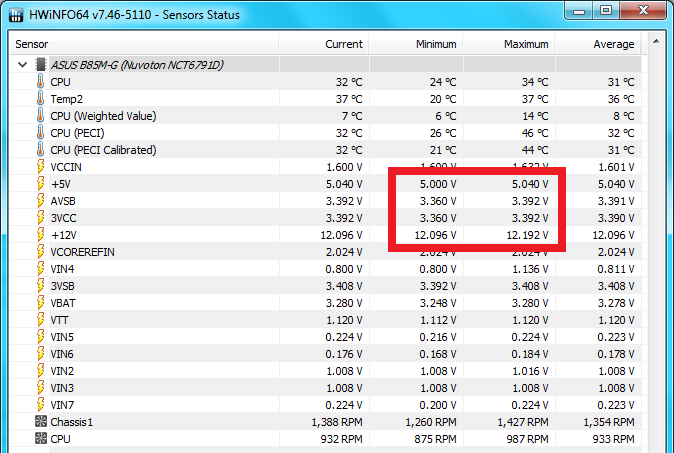Click the HWiNFO64 title bar app icon
This screenshot has width=674, height=453.
pos(16,15)
